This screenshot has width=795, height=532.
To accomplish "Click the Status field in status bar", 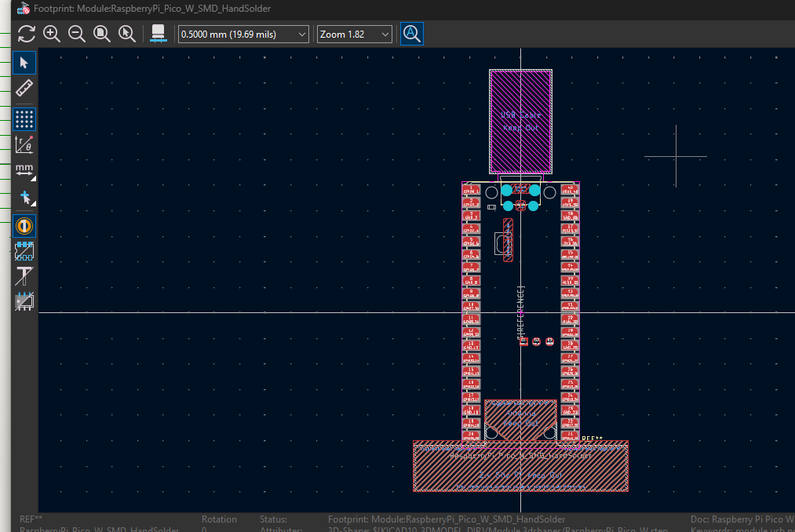I will click(x=273, y=519).
